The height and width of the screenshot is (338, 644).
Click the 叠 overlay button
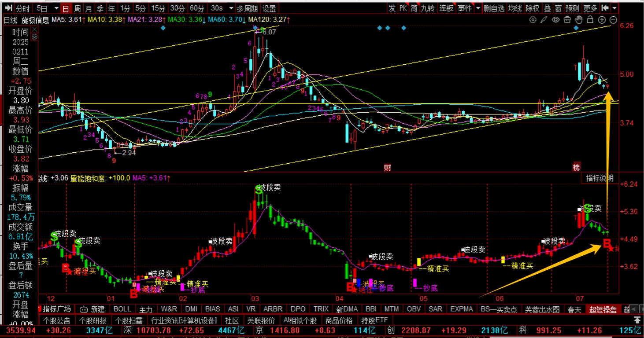[x=548, y=8]
